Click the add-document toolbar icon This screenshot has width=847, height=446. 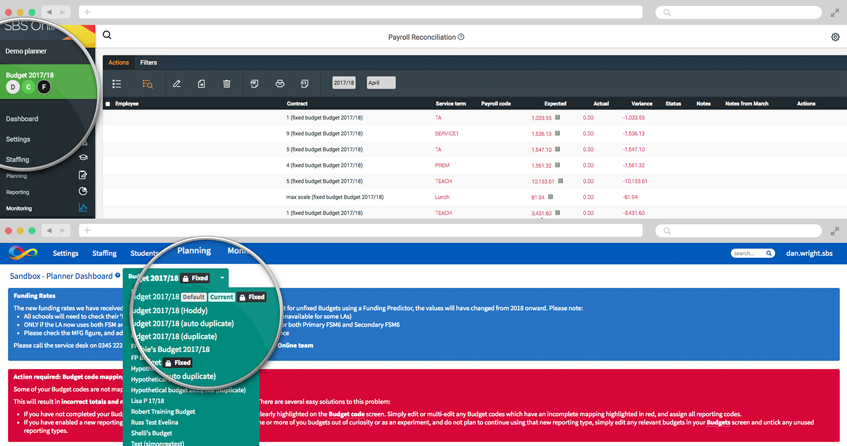tap(201, 84)
